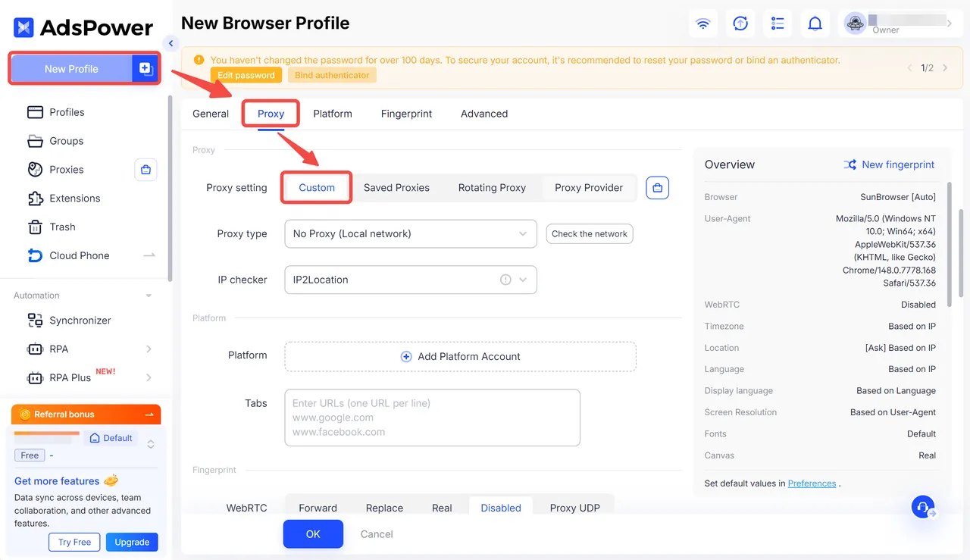Open the task list icon in header

click(x=778, y=23)
